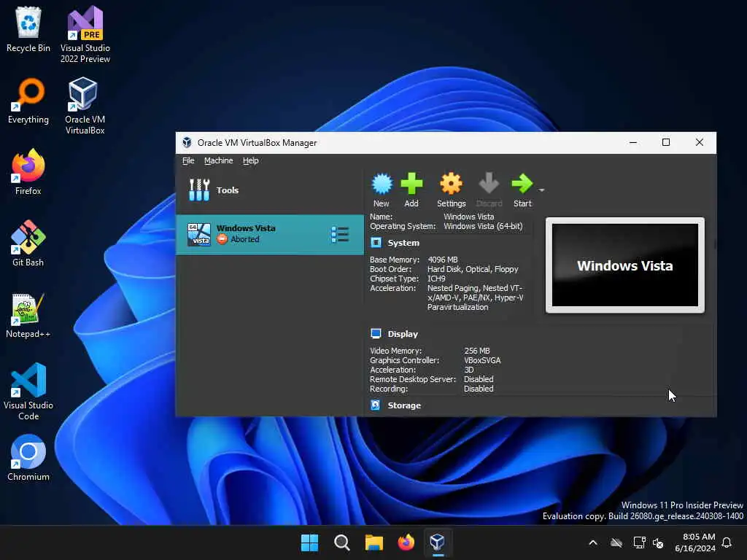The width and height of the screenshot is (747, 560).
Task: Open Settings gear in VirtualBox toolbar
Action: [451, 184]
